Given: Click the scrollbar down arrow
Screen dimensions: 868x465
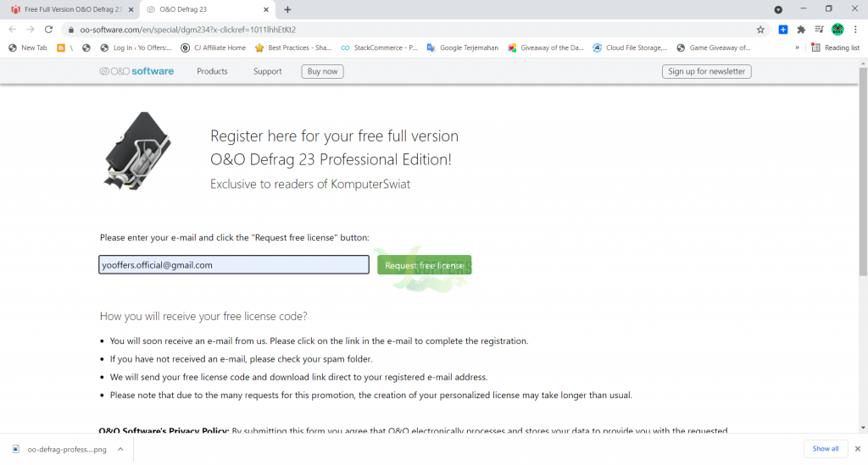Looking at the screenshot, I should pos(863,428).
